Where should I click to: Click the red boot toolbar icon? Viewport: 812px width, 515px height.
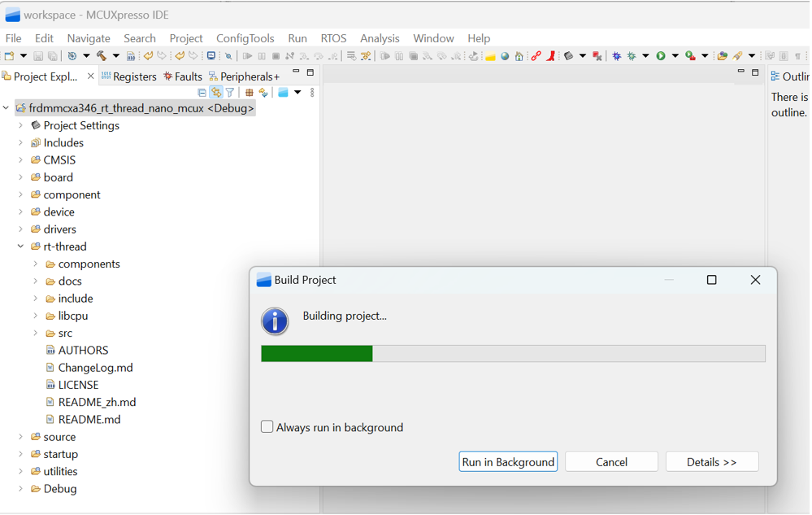[x=551, y=55]
